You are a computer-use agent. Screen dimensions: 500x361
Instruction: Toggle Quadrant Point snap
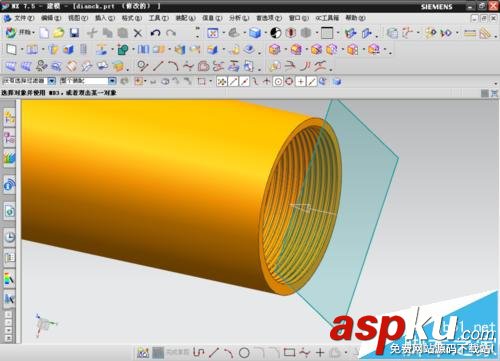(289, 81)
